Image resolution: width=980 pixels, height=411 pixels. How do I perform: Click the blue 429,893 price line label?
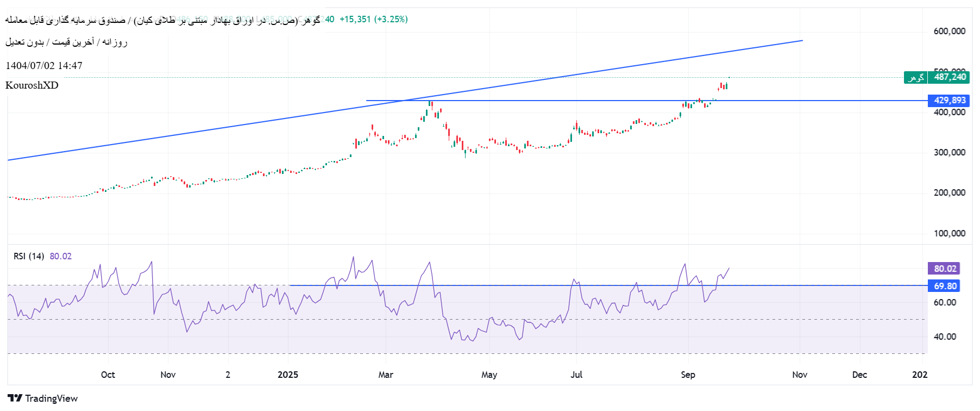(949, 101)
